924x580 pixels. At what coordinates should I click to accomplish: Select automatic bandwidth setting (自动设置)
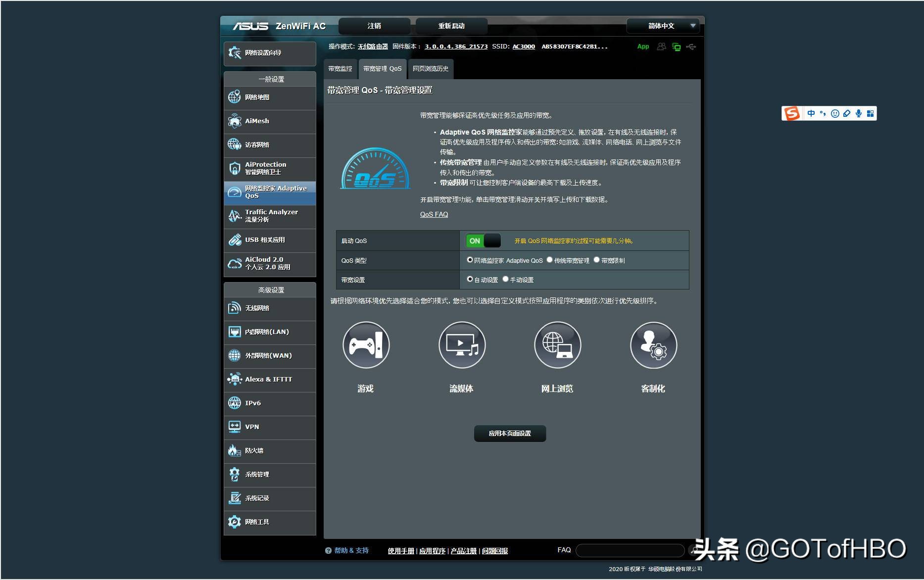point(470,279)
